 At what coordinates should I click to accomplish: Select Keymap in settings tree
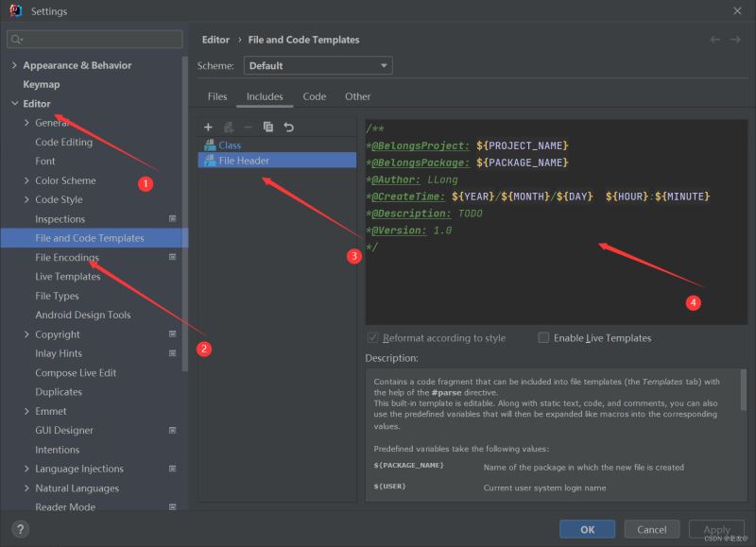(x=42, y=84)
